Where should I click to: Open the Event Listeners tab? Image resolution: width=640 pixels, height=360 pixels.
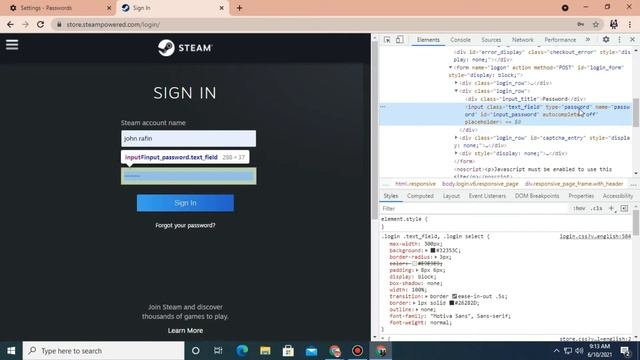(x=487, y=196)
